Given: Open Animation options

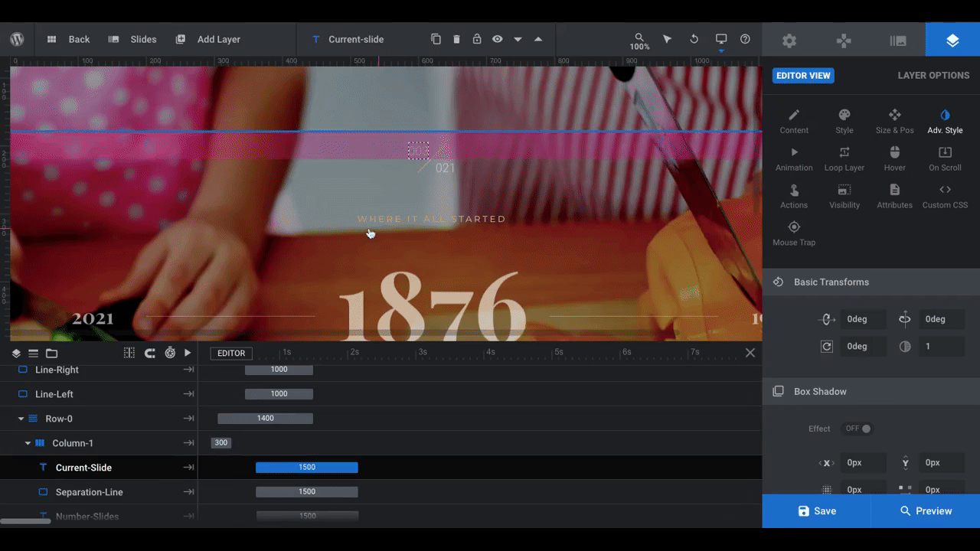Looking at the screenshot, I should coord(794,158).
